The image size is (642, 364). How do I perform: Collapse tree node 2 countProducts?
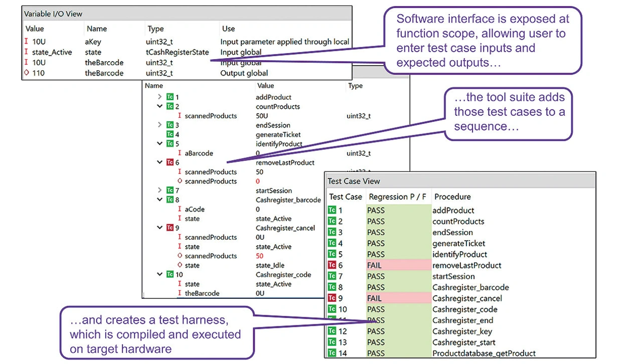coord(160,106)
